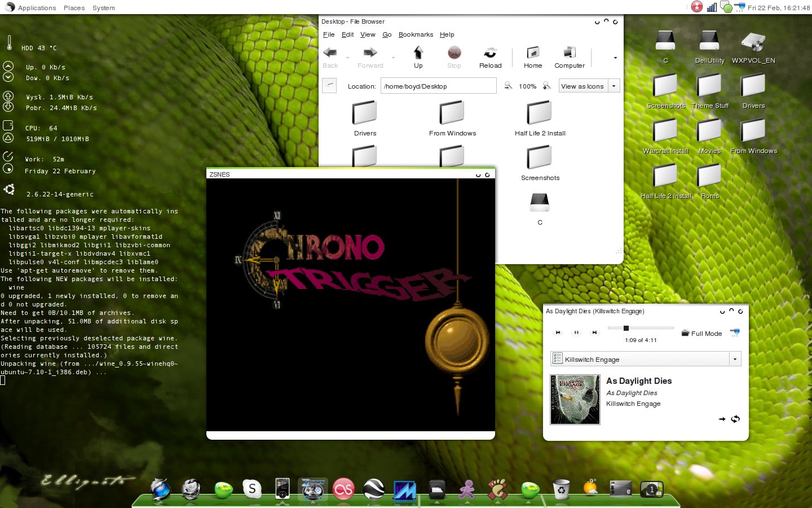Skip to next track in music player
812x508 pixels.
[x=594, y=332]
